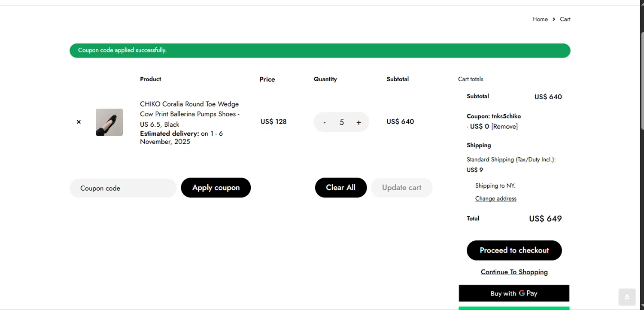The image size is (644, 310).
Task: Click the Cart totals heading
Action: click(x=471, y=79)
